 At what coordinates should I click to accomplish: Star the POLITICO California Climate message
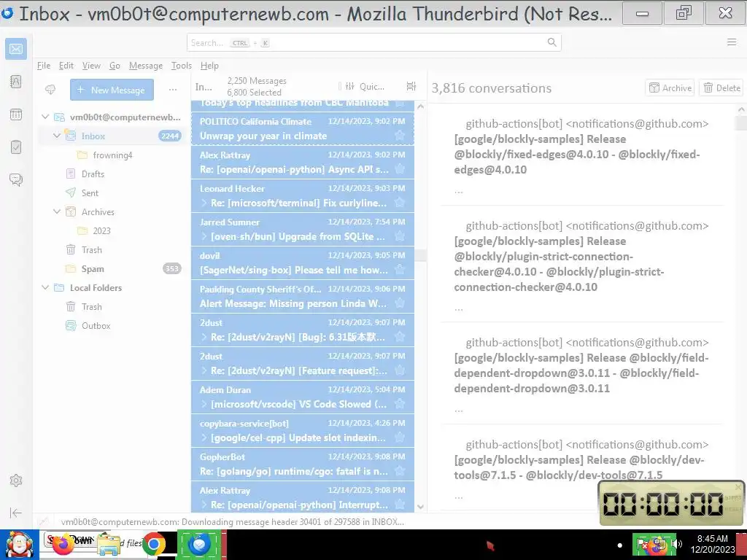tap(400, 136)
